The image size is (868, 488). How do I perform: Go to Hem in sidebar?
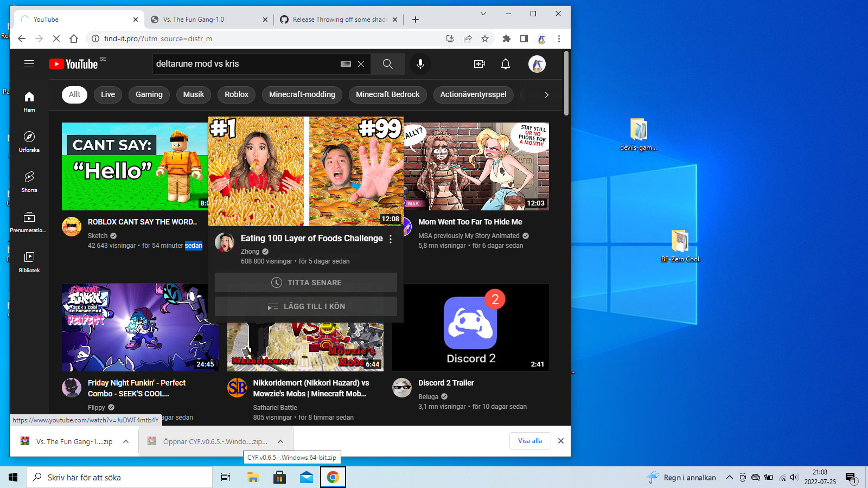pyautogui.click(x=29, y=101)
